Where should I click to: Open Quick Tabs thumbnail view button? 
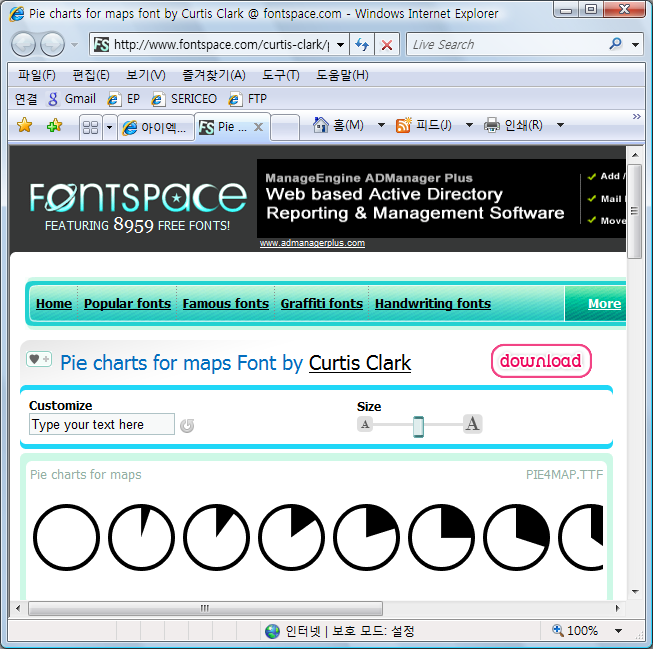[90, 127]
